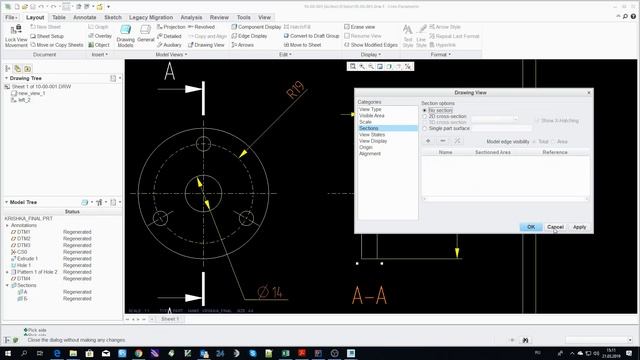Screen dimensions: 640x360
Task: Open Edge Display tool
Action: point(249,36)
